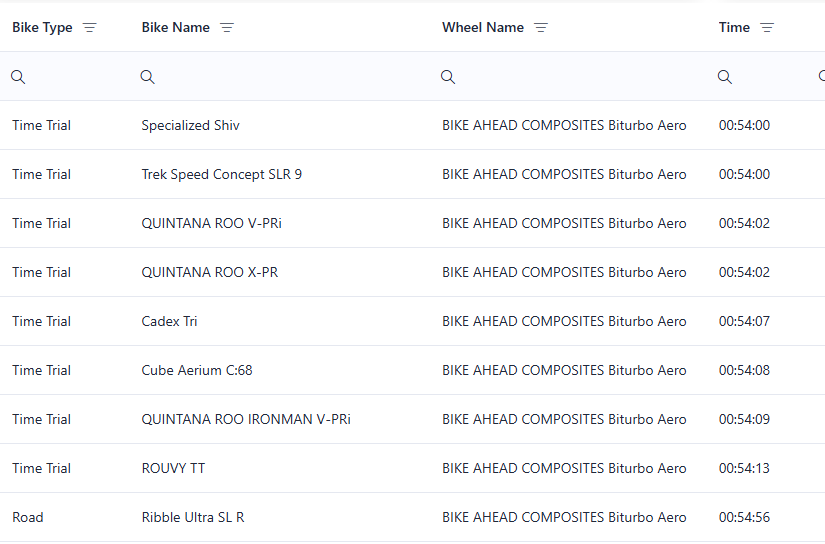The image size is (825, 544).
Task: Open the Bike Name column filter icon
Action: 227,28
